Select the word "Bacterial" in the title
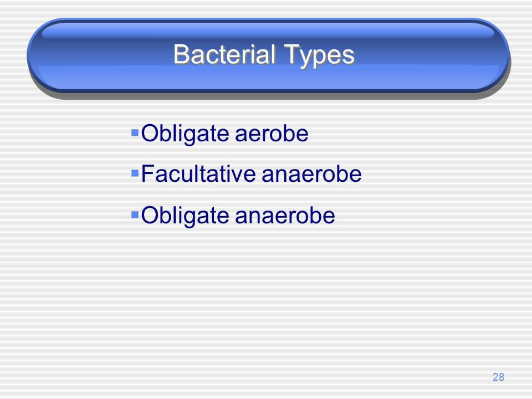This screenshot has width=532, height=399. 224,54
